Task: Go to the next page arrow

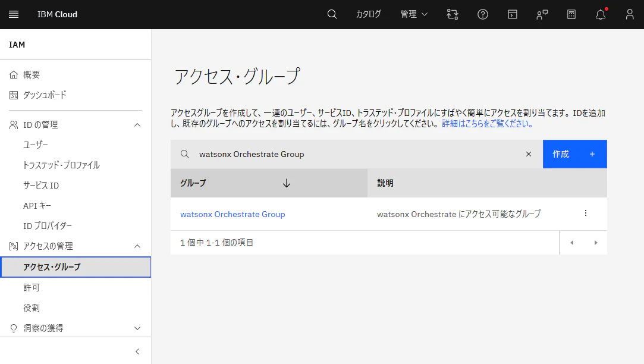Action: point(595,243)
